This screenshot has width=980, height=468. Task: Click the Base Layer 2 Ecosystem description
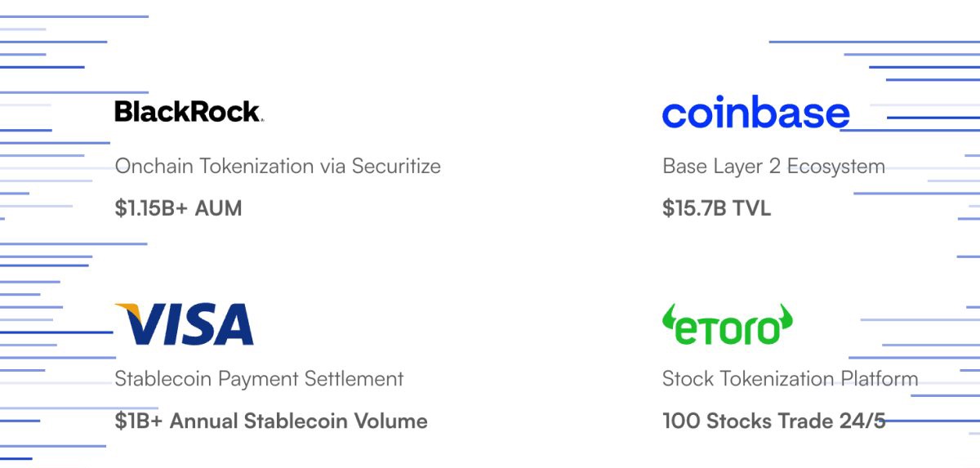(773, 167)
